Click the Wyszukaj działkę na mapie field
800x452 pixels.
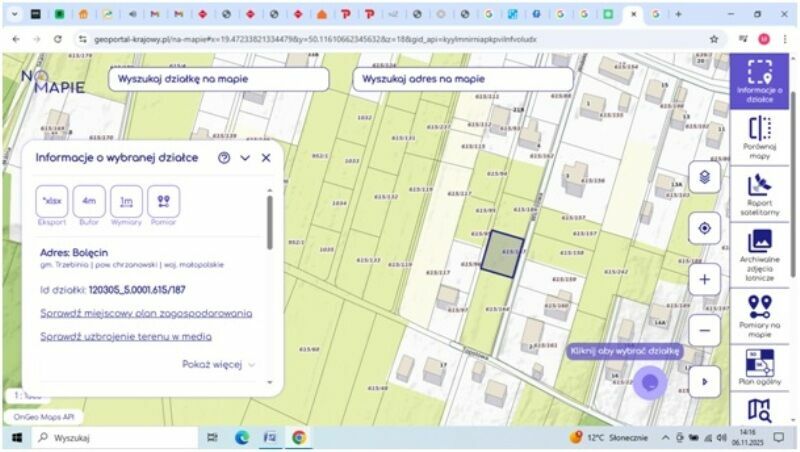(x=218, y=79)
